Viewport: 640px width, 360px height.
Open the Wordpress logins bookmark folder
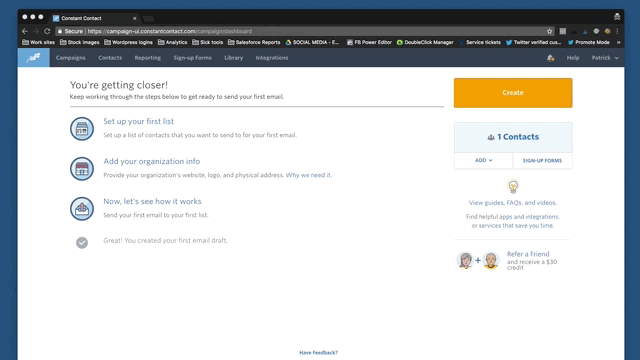click(128, 42)
